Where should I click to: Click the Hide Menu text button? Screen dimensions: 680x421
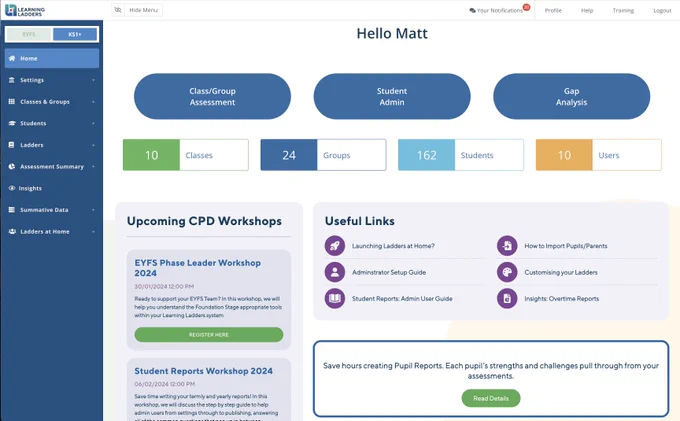[x=144, y=10]
